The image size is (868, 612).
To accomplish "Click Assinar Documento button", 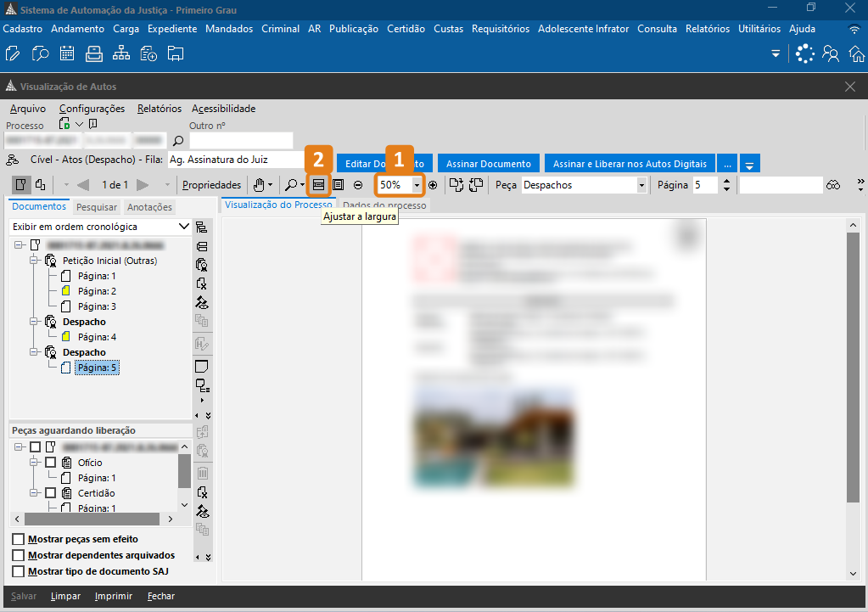I will click(x=488, y=164).
